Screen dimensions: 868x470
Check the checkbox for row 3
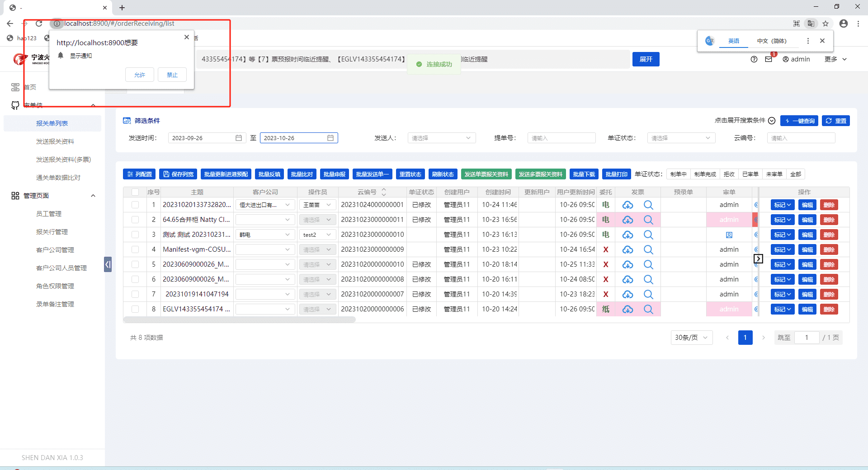tap(135, 235)
